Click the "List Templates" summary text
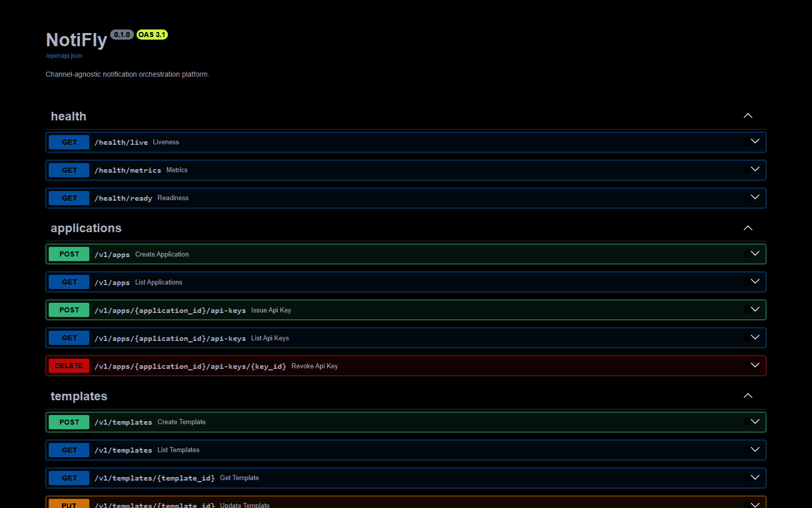812x508 pixels. 179,450
